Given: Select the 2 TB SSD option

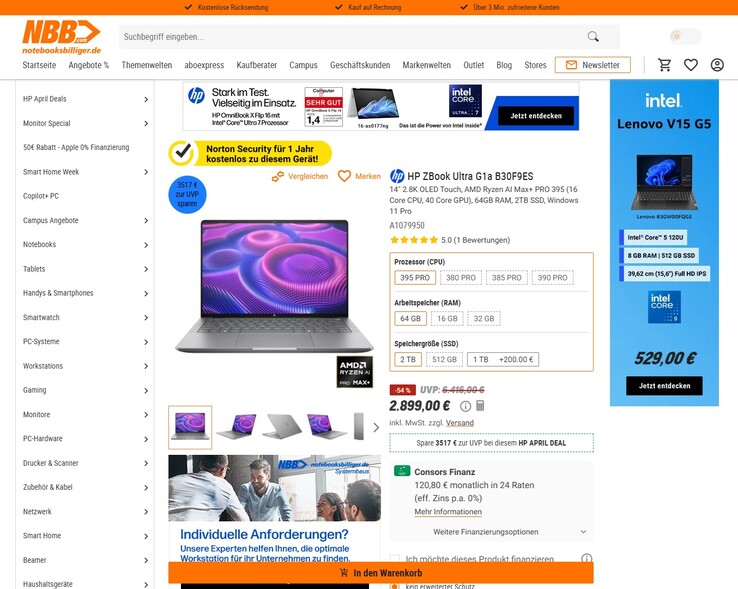Looking at the screenshot, I should click(x=408, y=359).
